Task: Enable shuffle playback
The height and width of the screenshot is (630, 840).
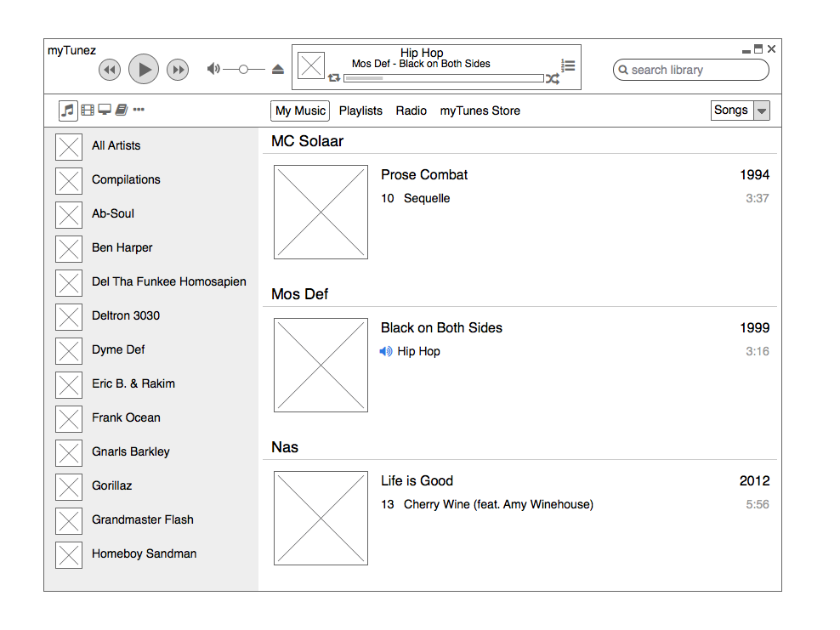Action: [x=553, y=77]
